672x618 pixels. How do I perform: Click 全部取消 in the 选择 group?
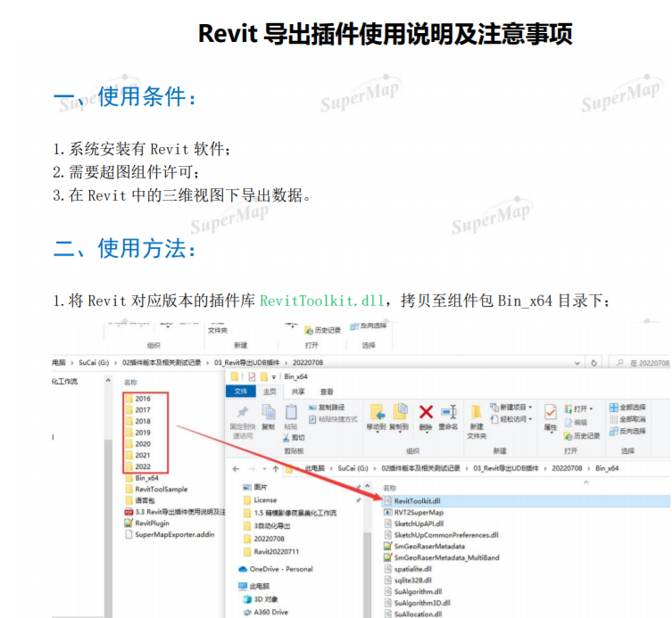point(627,419)
